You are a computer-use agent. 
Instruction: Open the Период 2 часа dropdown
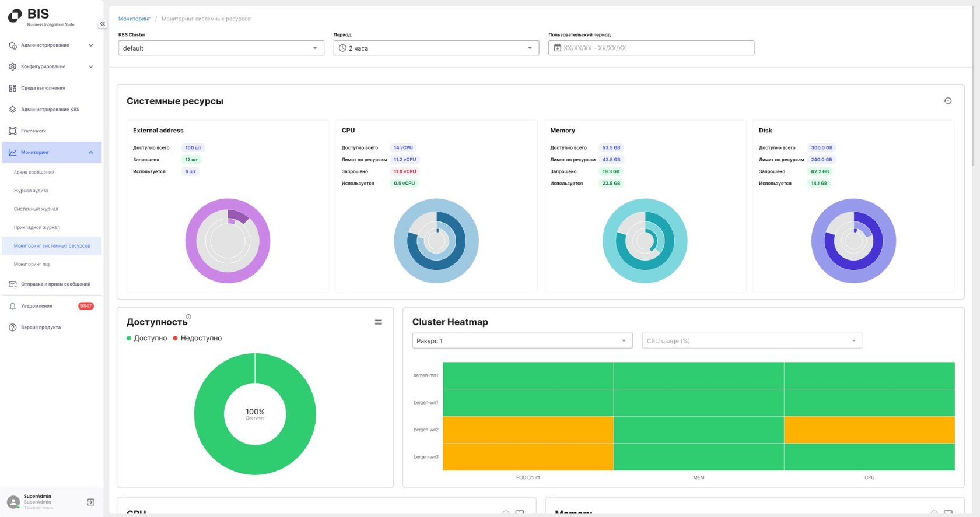(x=436, y=48)
